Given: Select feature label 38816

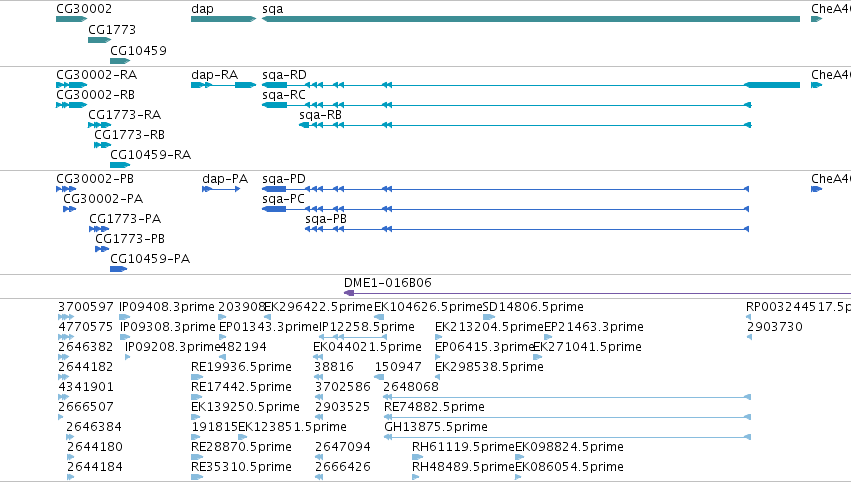Looking at the screenshot, I should click(334, 366).
